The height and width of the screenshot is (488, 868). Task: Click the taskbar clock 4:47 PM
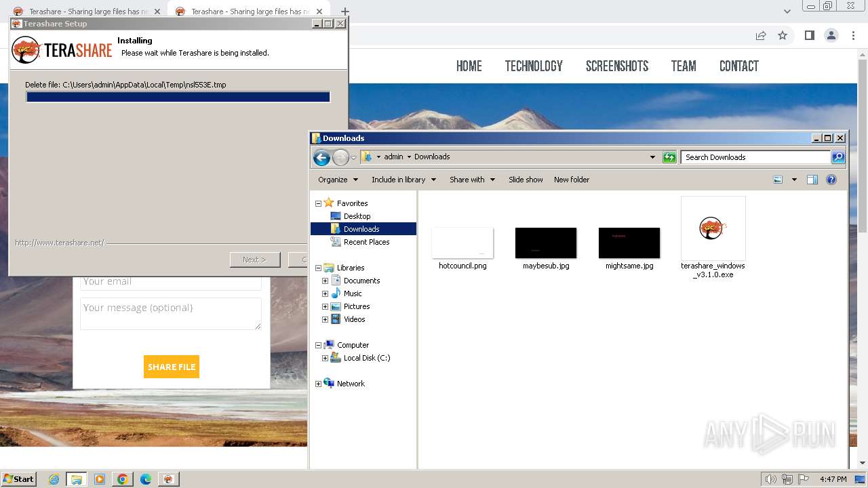(x=833, y=479)
